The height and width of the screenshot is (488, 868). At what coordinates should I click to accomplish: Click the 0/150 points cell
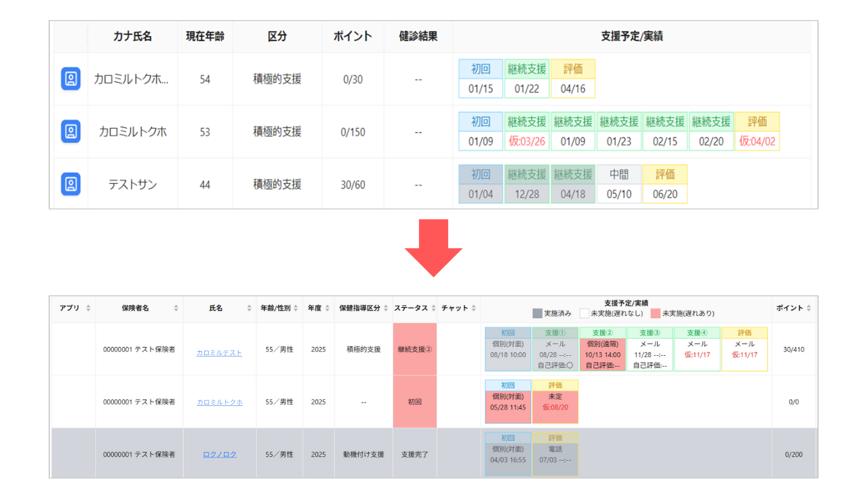pos(353,131)
